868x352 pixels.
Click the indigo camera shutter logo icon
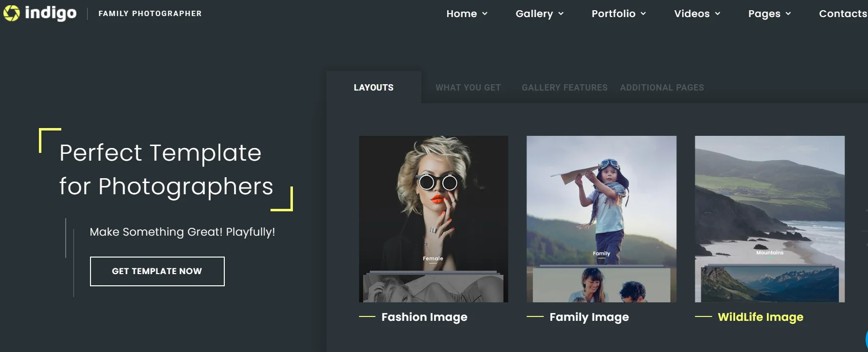coord(12,13)
